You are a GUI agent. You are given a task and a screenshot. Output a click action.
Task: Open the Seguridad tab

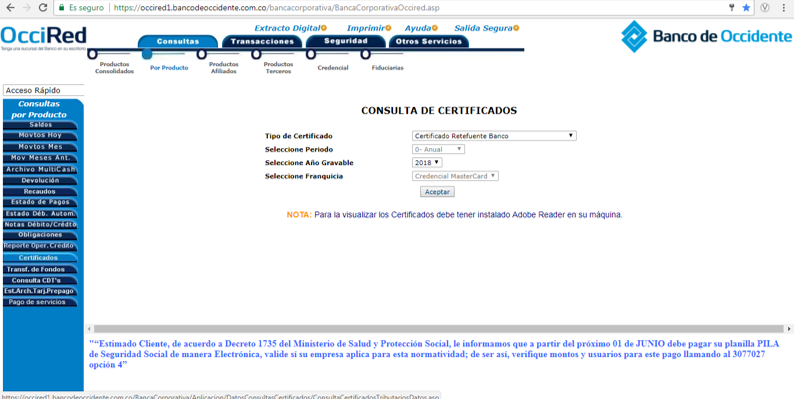[345, 41]
